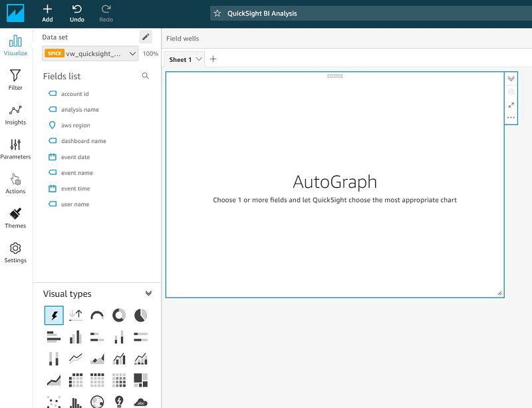The image size is (532, 408).
Task: Open the Visualize pane
Action: click(15, 45)
